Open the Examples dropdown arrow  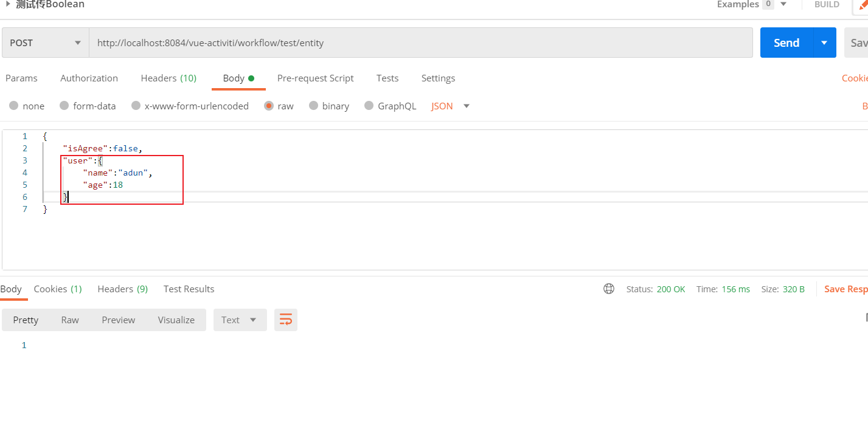[x=783, y=4]
